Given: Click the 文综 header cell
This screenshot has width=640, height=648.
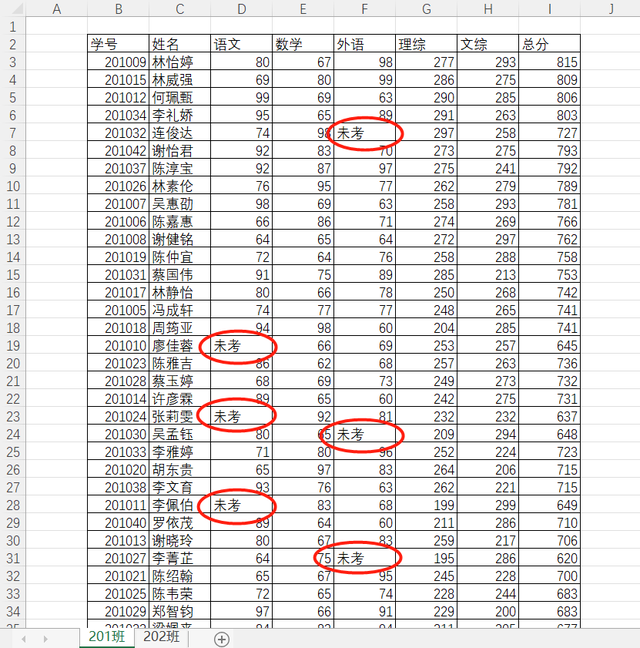Looking at the screenshot, I should [x=488, y=44].
